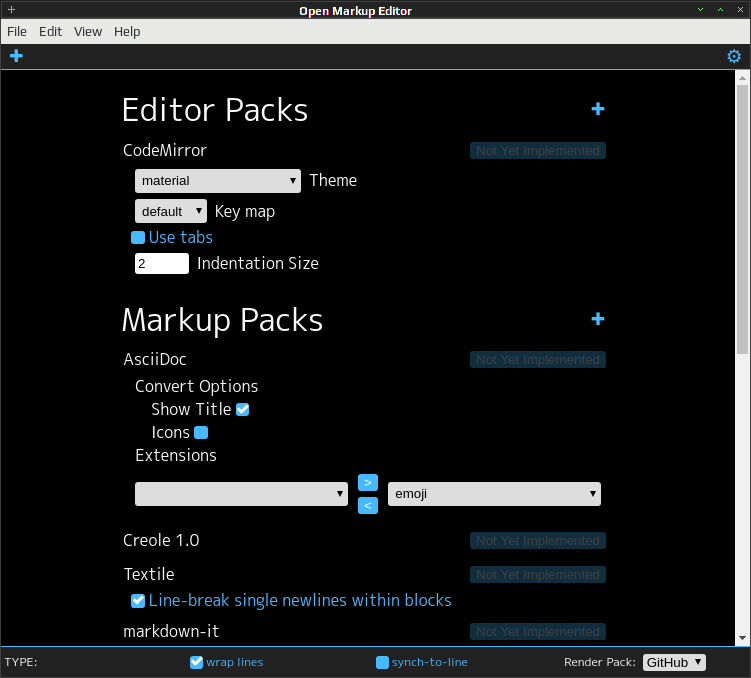
Task: Move extension right with > button
Action: pos(368,483)
